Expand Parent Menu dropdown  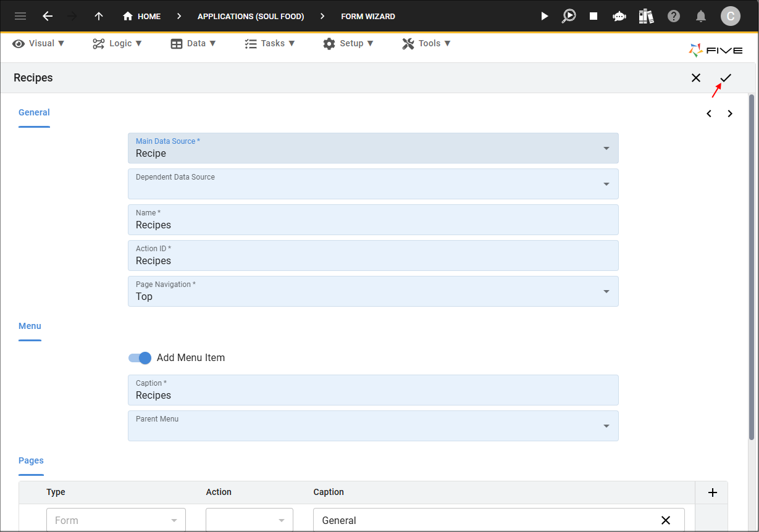coord(606,426)
